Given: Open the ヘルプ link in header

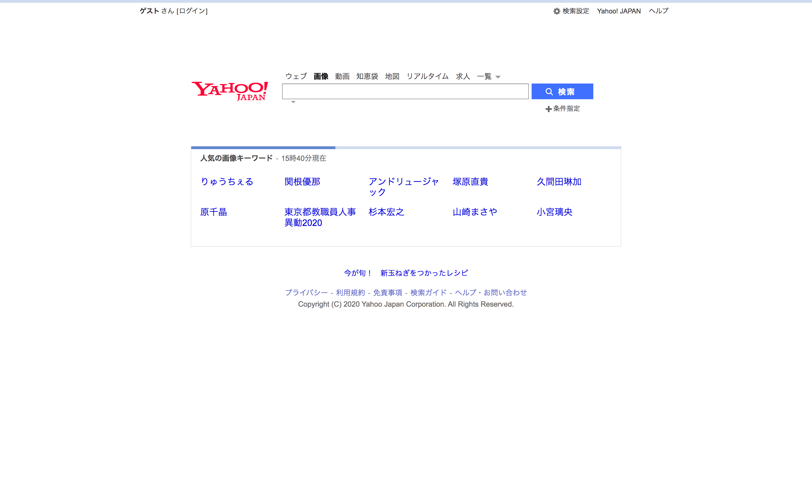Looking at the screenshot, I should 658,11.
